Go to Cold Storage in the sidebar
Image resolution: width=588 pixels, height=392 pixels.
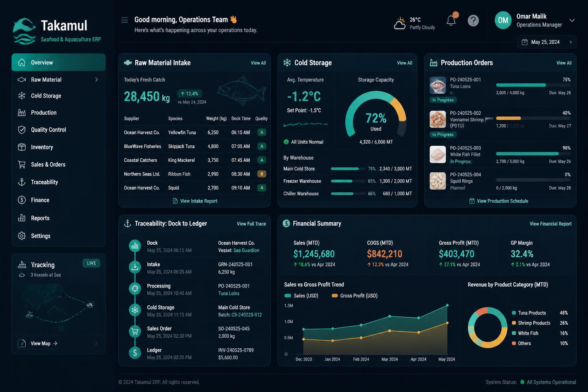(58, 96)
